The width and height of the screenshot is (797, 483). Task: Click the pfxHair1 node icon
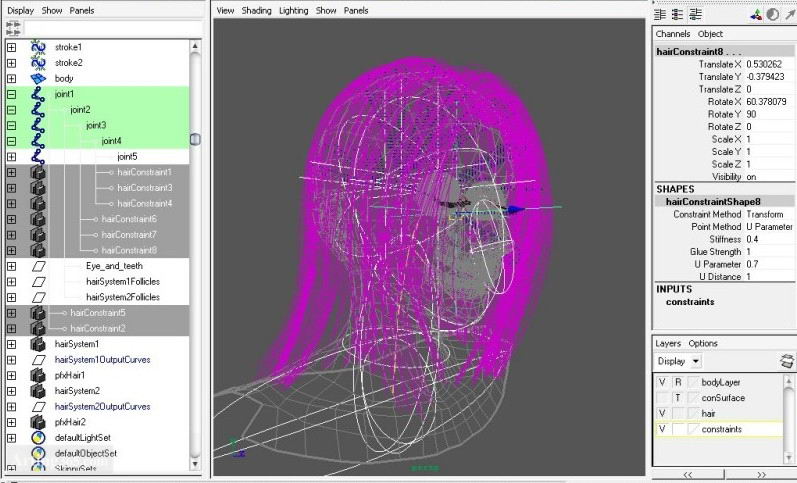click(39, 375)
